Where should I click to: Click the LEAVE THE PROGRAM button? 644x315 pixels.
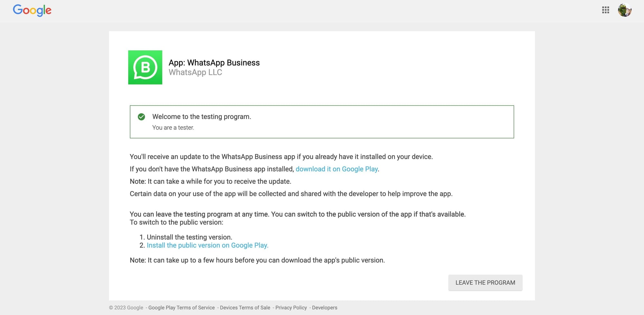click(x=485, y=282)
